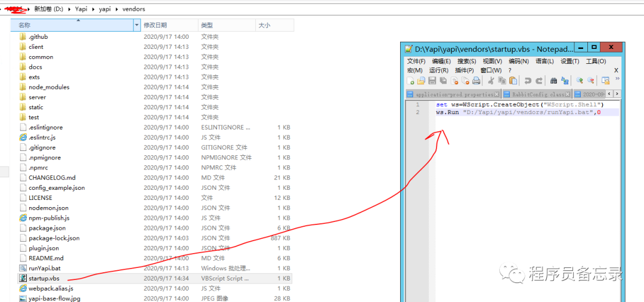Select the package-lock.json file
The image size is (644, 302).
(x=49, y=238)
